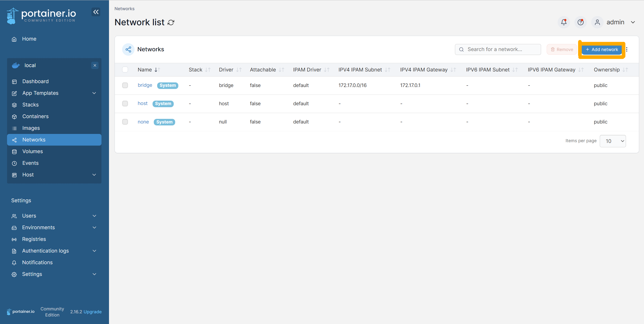Click the 172.17.0.0/16 subnet cell
This screenshot has height=324, width=644.
[x=353, y=85]
